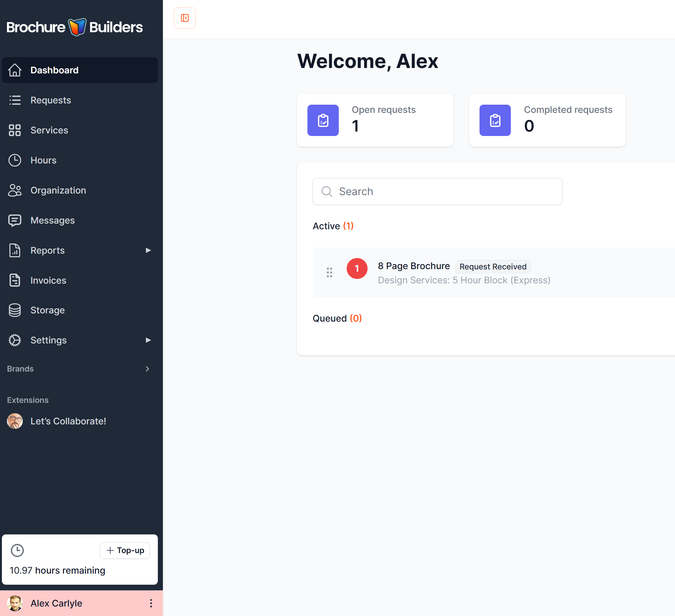Click the Open requests clipboard icon
Viewport: 675px width, 616px height.
(323, 120)
